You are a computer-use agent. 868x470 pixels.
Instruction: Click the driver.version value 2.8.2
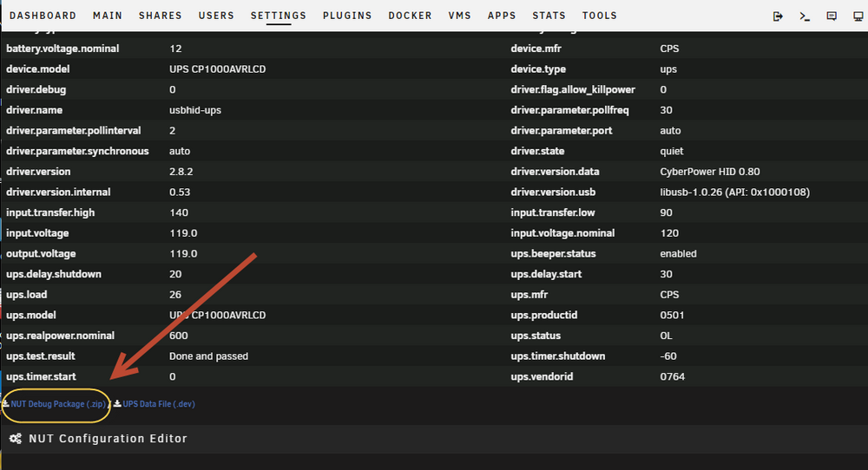click(x=181, y=172)
